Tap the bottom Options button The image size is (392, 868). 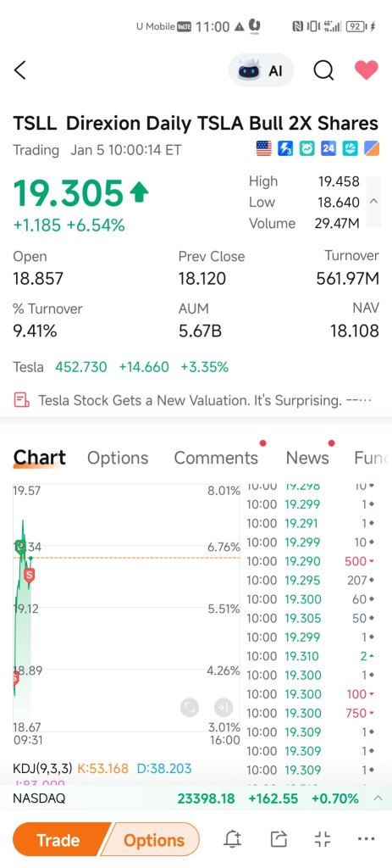(153, 840)
